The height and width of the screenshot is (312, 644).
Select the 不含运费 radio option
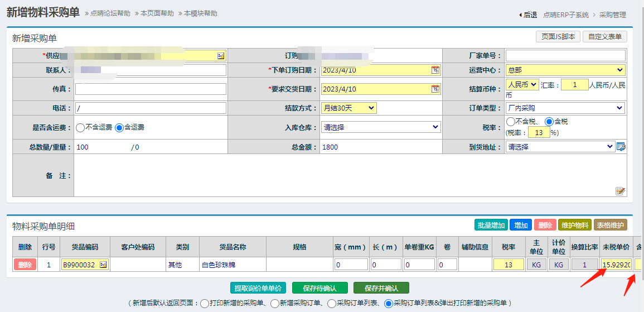coord(80,127)
